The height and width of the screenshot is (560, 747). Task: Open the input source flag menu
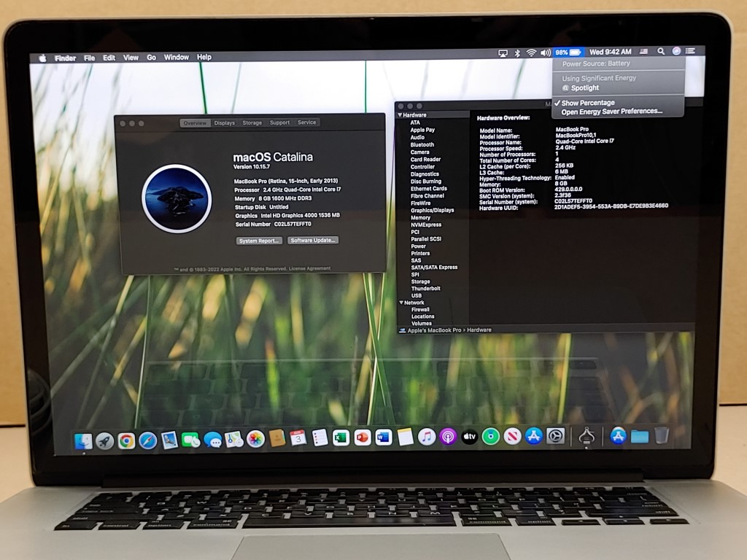click(644, 52)
